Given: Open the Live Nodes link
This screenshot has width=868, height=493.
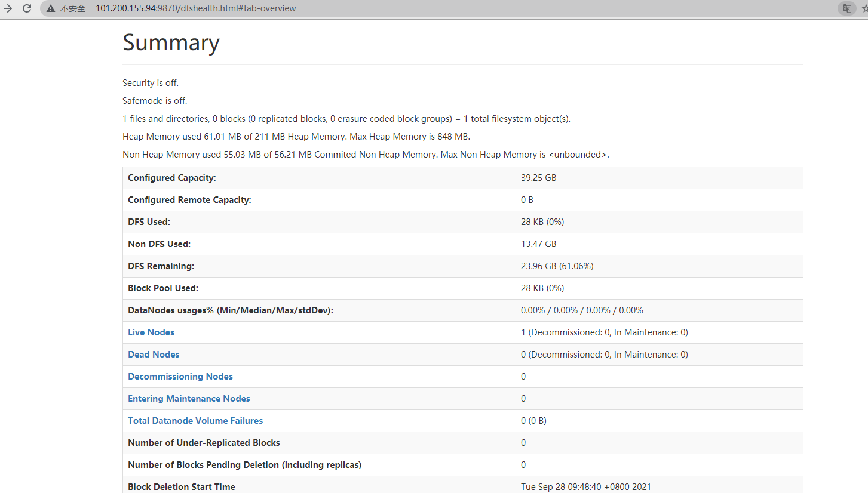Looking at the screenshot, I should tap(151, 332).
